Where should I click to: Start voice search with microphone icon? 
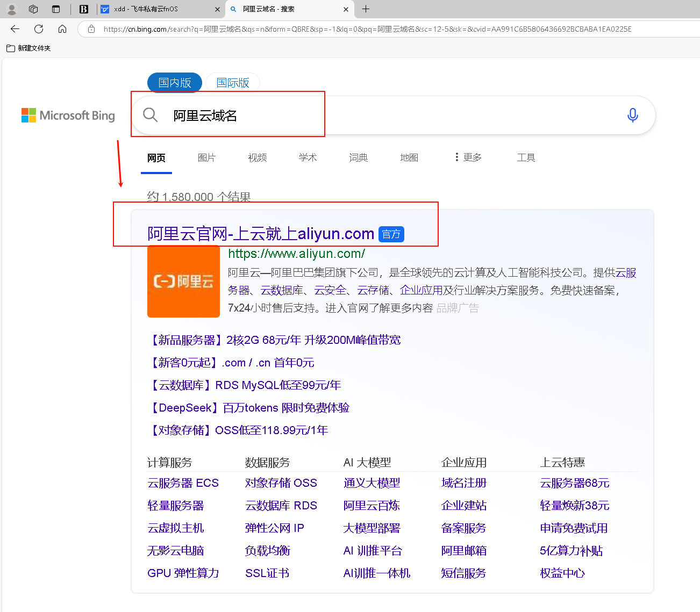point(633,115)
